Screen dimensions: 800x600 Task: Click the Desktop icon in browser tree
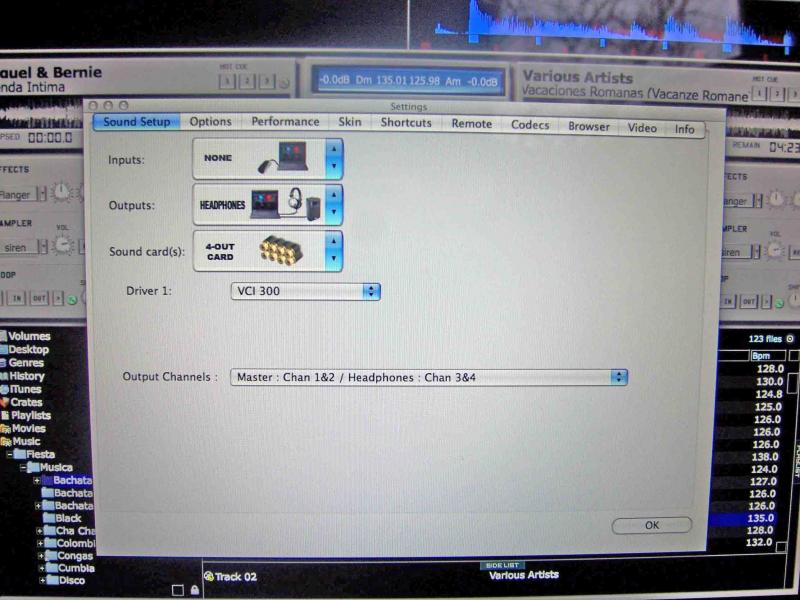(x=4, y=349)
